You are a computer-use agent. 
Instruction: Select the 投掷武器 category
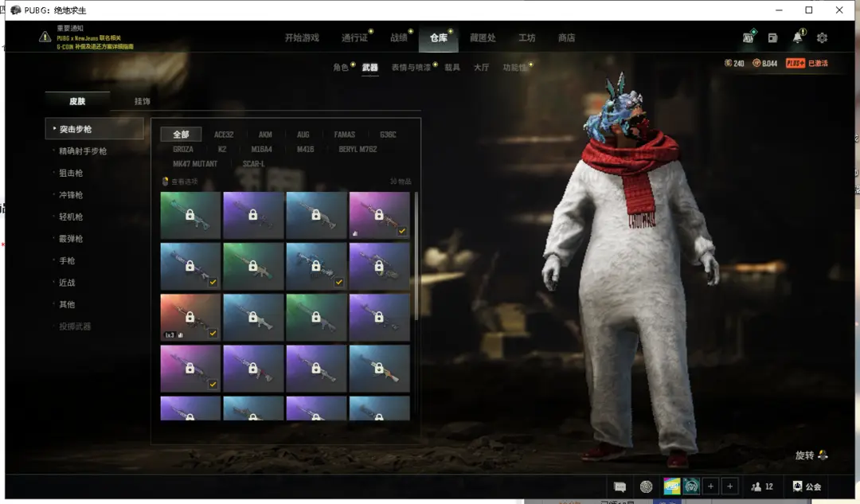pyautogui.click(x=75, y=326)
